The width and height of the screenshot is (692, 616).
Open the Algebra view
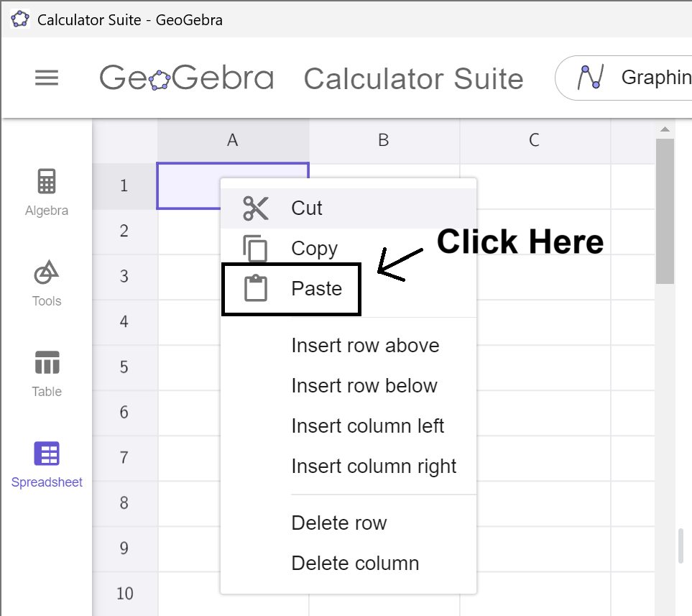(46, 193)
